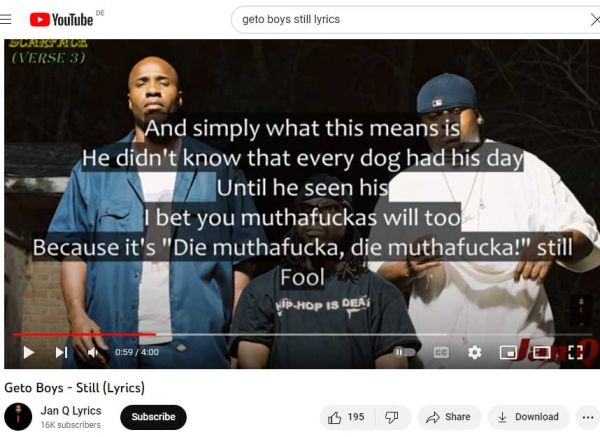
Task: Enable miniplayer mode
Action: [508, 352]
